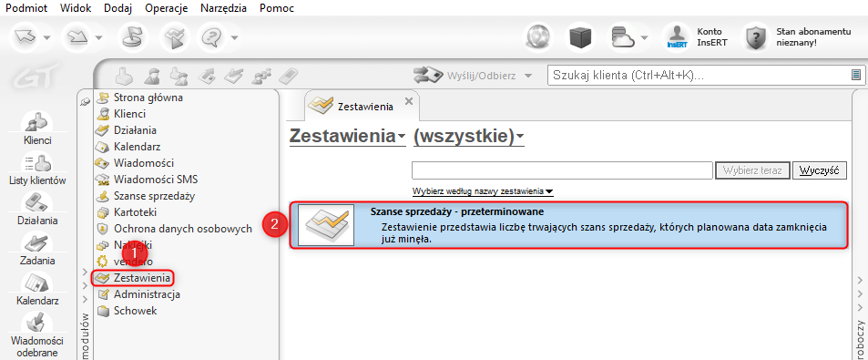
Task: Open the help icon dropdown arrow
Action: pos(235,38)
